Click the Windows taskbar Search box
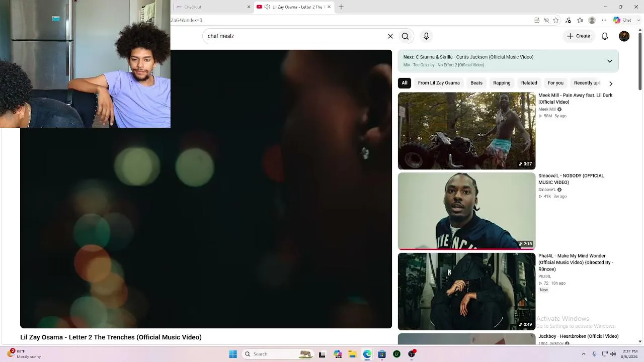This screenshot has height=362, width=644. tap(278, 354)
